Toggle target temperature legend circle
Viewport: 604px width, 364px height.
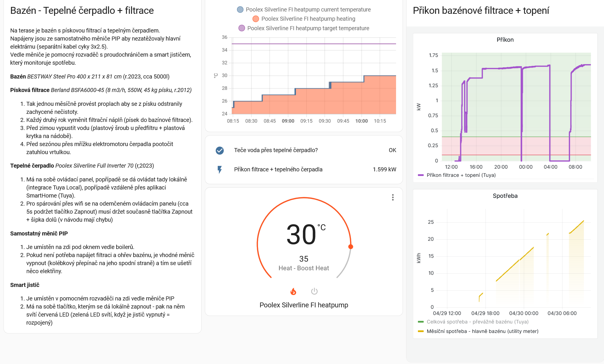point(242,28)
